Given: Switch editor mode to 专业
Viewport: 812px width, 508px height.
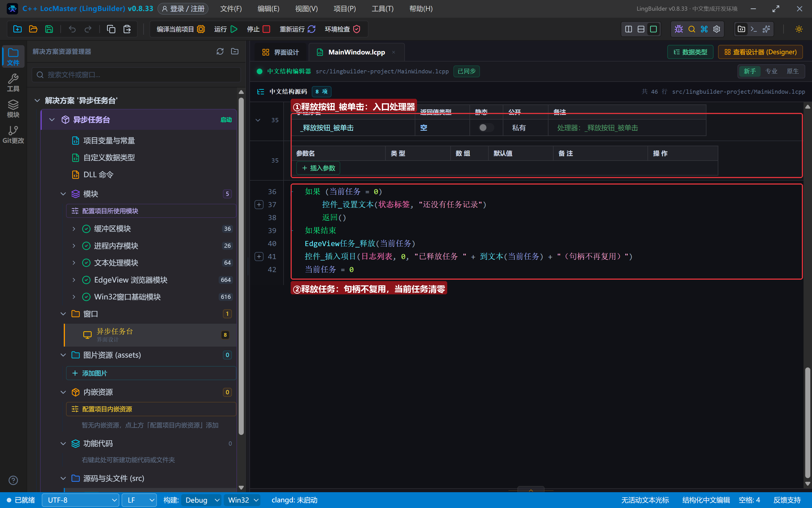Looking at the screenshot, I should point(771,71).
